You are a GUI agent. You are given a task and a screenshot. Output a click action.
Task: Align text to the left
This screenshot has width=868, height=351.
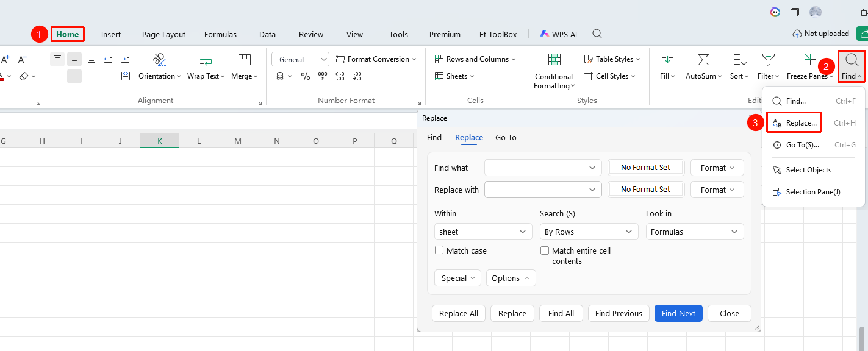click(x=57, y=76)
